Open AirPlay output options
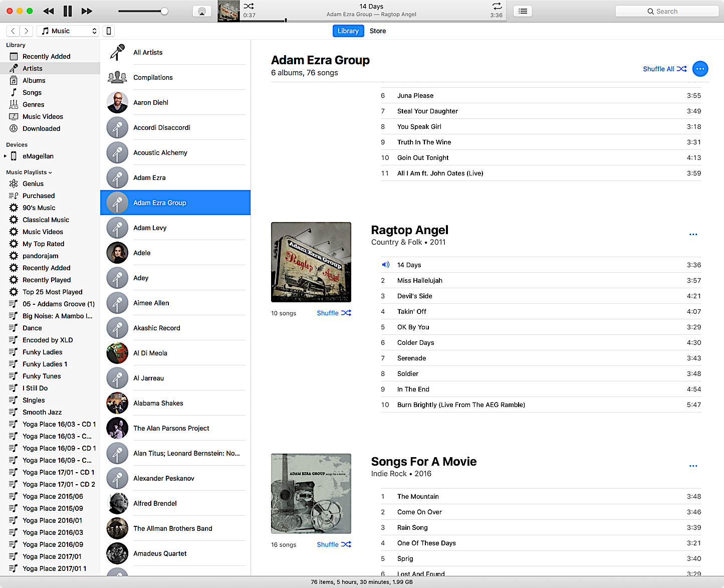Screen dimensions: 724x588 202,11
